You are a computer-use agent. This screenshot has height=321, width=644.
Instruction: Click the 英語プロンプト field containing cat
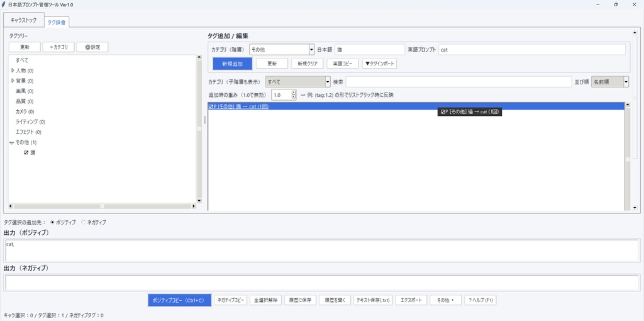[532, 49]
